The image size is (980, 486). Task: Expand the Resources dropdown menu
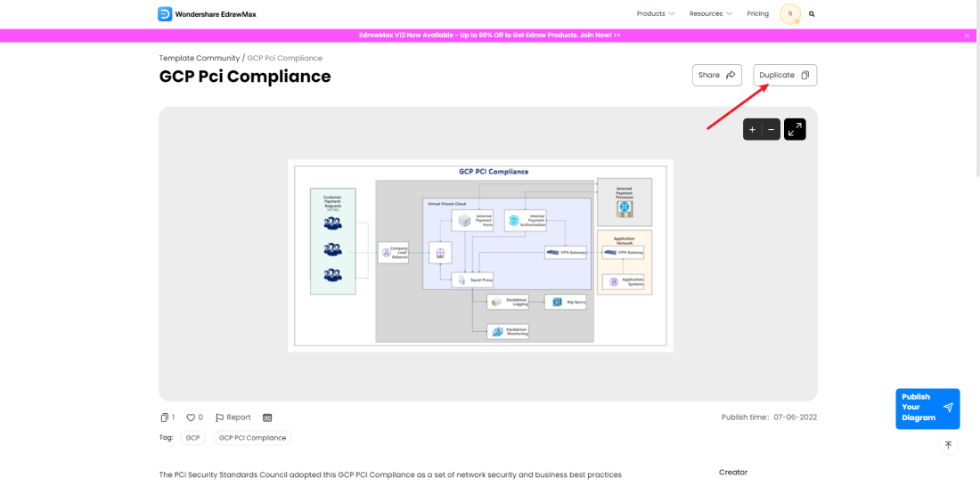pyautogui.click(x=711, y=13)
